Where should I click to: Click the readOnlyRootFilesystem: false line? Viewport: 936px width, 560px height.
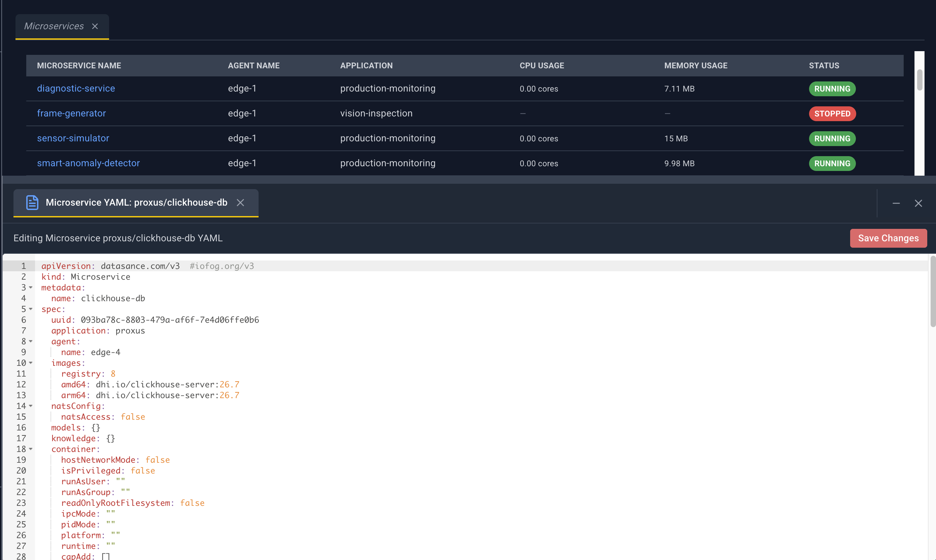point(133,503)
